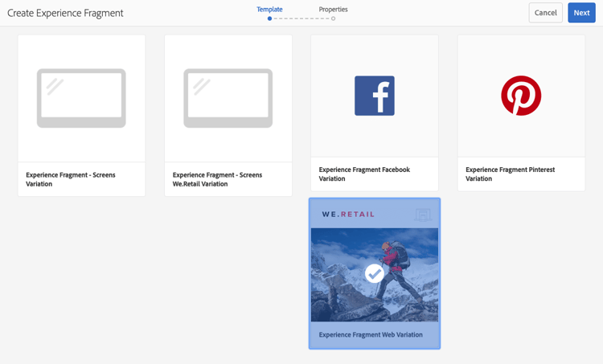Image resolution: width=603 pixels, height=364 pixels.
Task: Click the Next button
Action: pos(581,13)
